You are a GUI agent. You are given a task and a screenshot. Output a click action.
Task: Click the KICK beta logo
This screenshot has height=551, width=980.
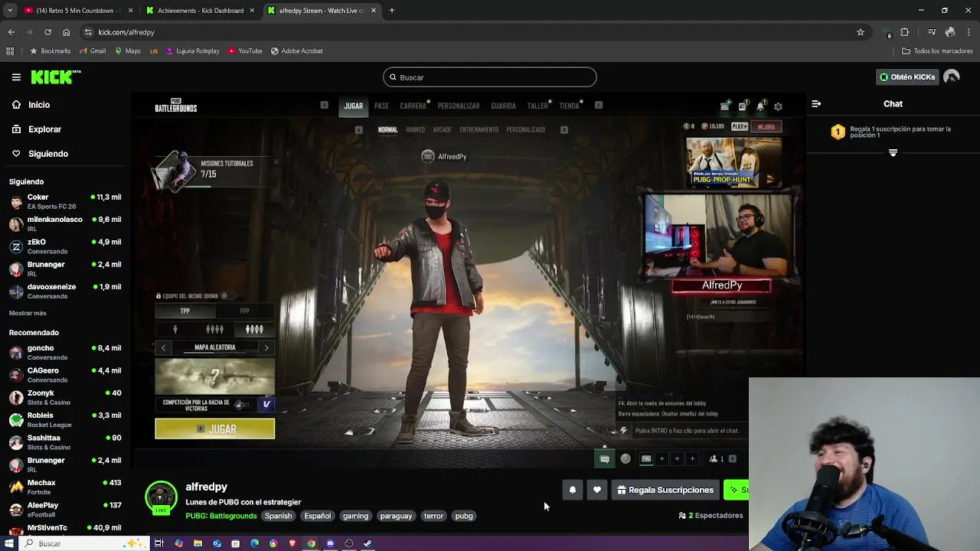point(56,77)
